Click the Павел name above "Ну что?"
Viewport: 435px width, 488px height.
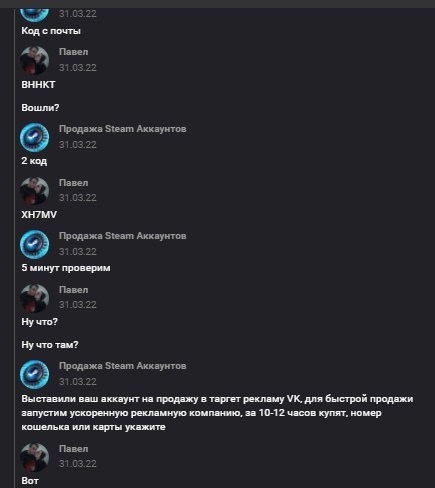74,290
